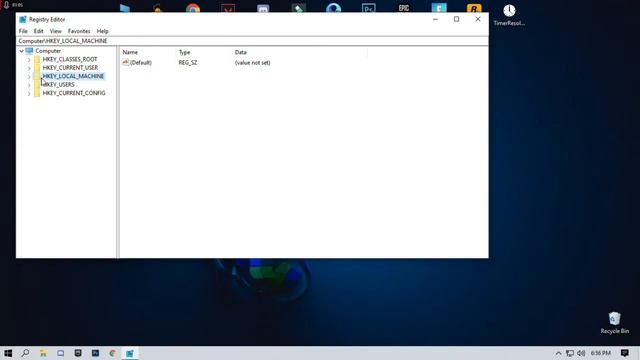Click the HKEY_CLASSES_ROOT folder icon

tap(37, 59)
